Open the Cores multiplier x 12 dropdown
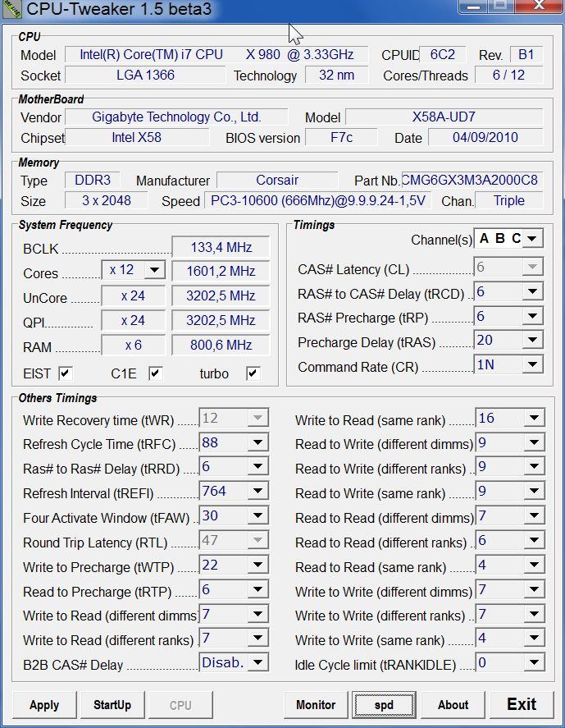The width and height of the screenshot is (565, 728). (x=134, y=270)
